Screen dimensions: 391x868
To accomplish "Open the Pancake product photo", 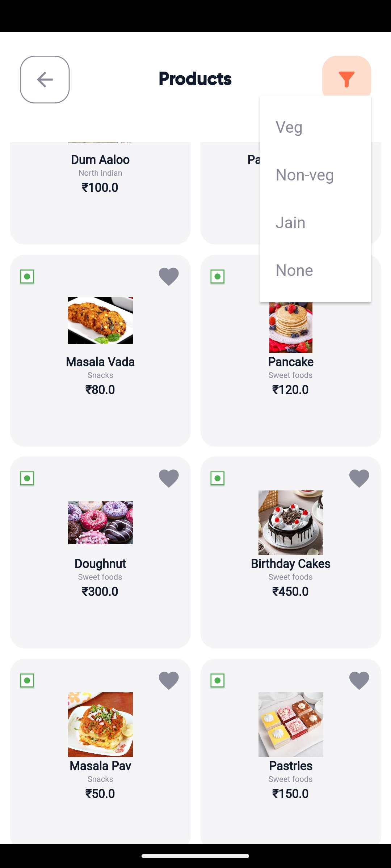I will click(x=291, y=327).
